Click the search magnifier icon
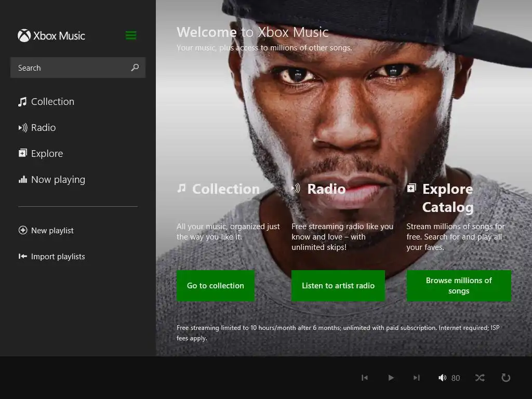The image size is (532, 399). (x=135, y=68)
